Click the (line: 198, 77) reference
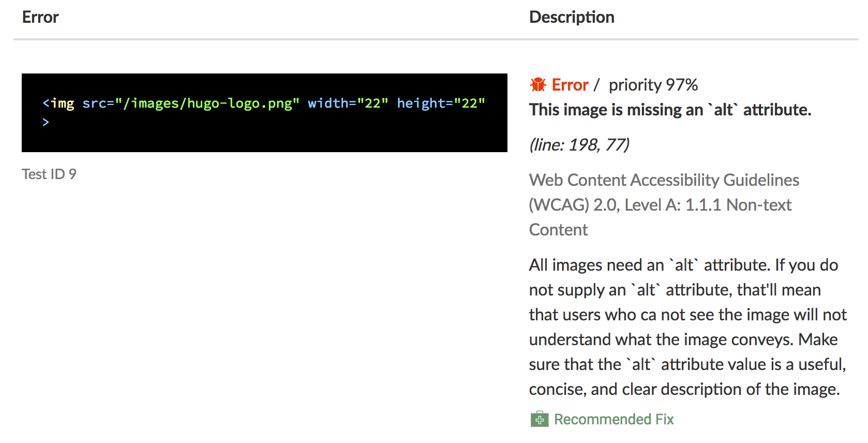This screenshot has height=443, width=868. click(579, 145)
